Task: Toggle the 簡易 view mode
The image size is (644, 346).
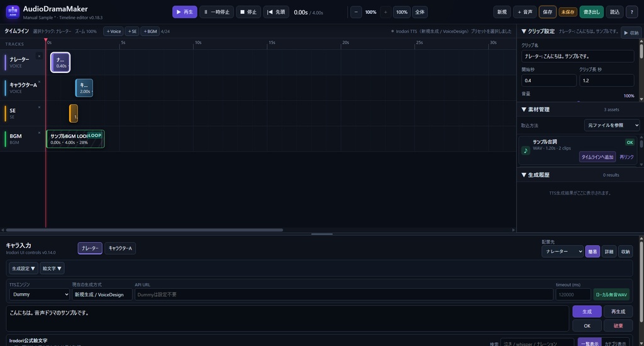Action: tap(592, 252)
